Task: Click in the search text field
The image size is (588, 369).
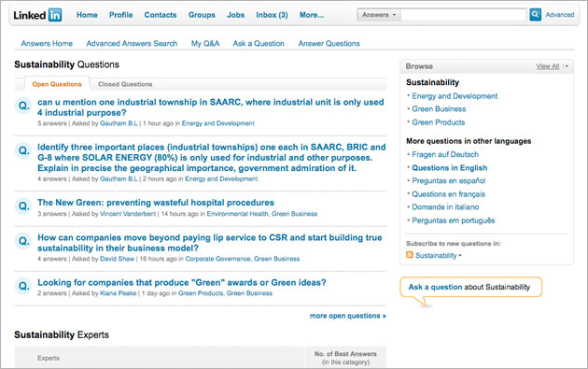Action: [x=464, y=15]
